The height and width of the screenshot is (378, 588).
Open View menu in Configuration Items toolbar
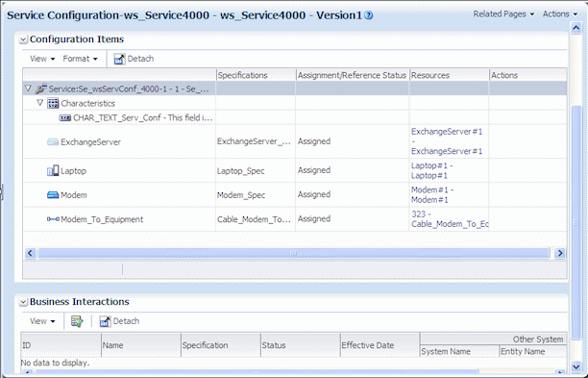pyautogui.click(x=42, y=59)
